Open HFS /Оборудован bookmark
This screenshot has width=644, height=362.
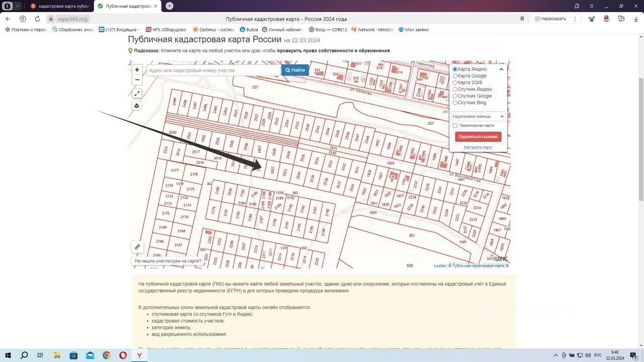tap(167, 30)
